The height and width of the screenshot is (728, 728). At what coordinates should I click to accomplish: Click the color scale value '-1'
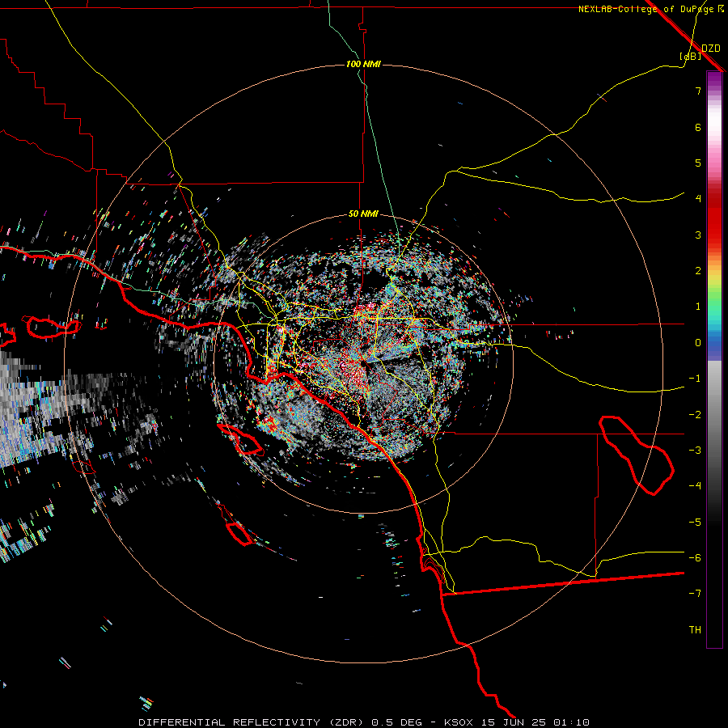coord(695,379)
